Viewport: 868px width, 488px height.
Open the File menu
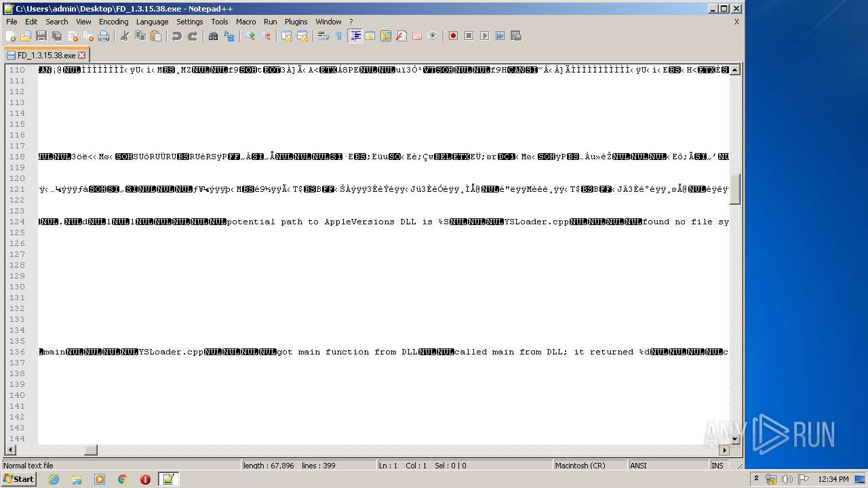click(x=12, y=22)
